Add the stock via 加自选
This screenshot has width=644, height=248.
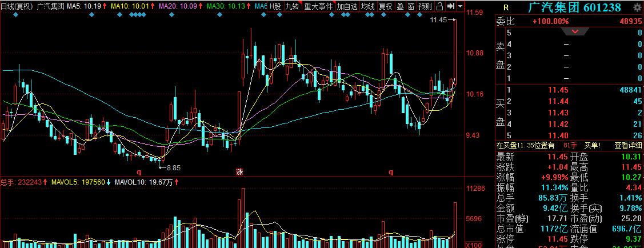click(347, 6)
